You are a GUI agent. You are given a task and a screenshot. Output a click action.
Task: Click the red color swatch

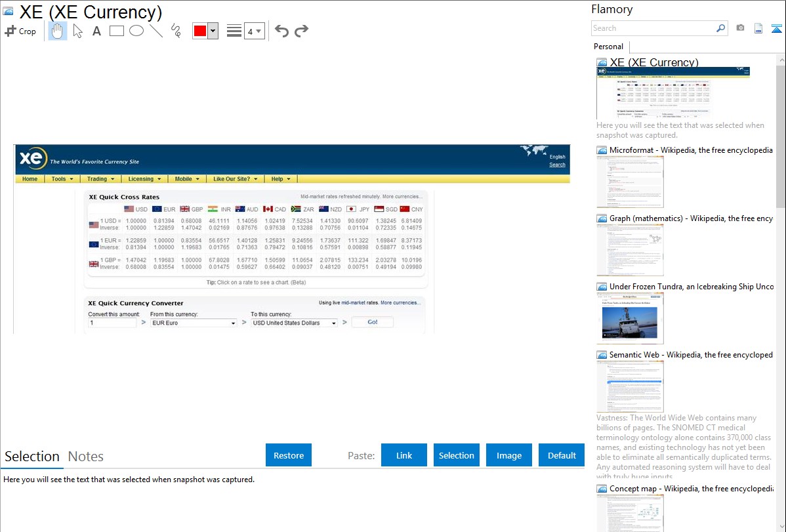click(x=200, y=31)
